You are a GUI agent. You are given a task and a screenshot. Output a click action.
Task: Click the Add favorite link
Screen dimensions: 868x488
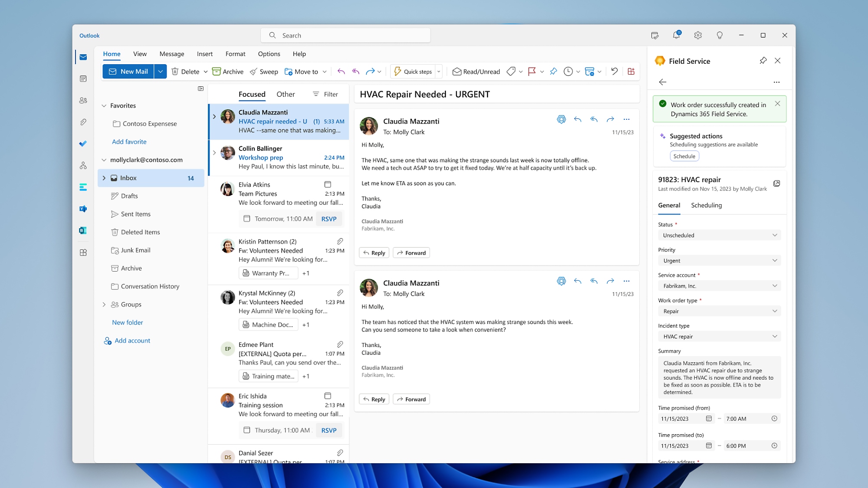point(129,141)
